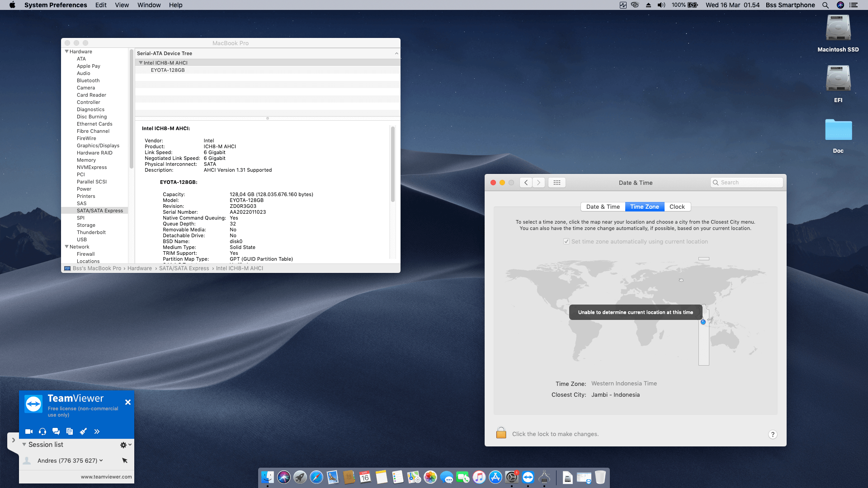Open Photos from the Dock
The width and height of the screenshot is (868, 488).
point(430,477)
